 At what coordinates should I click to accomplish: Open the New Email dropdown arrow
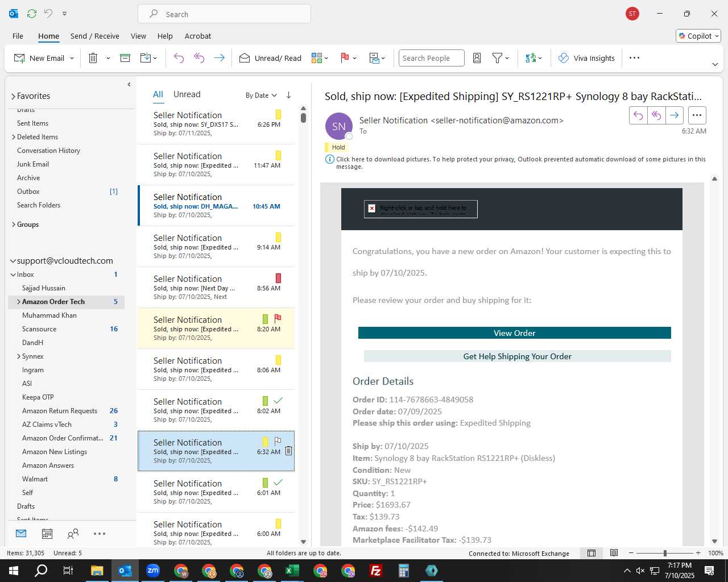72,58
